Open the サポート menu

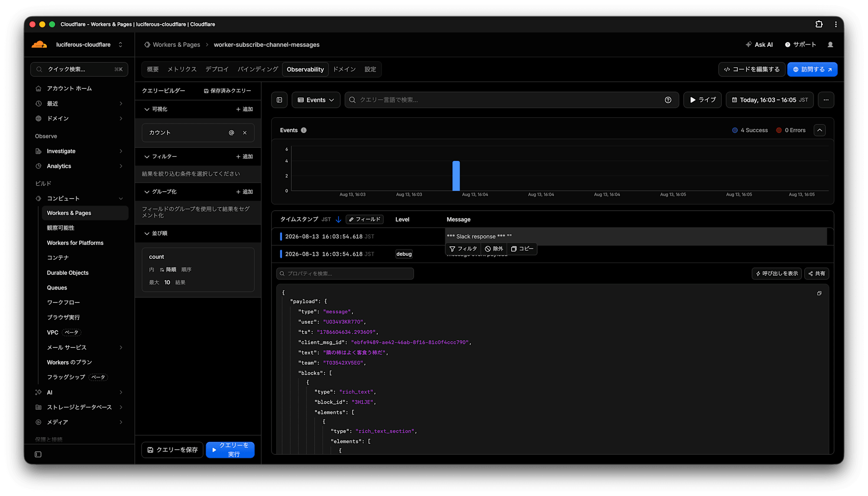[x=801, y=45]
